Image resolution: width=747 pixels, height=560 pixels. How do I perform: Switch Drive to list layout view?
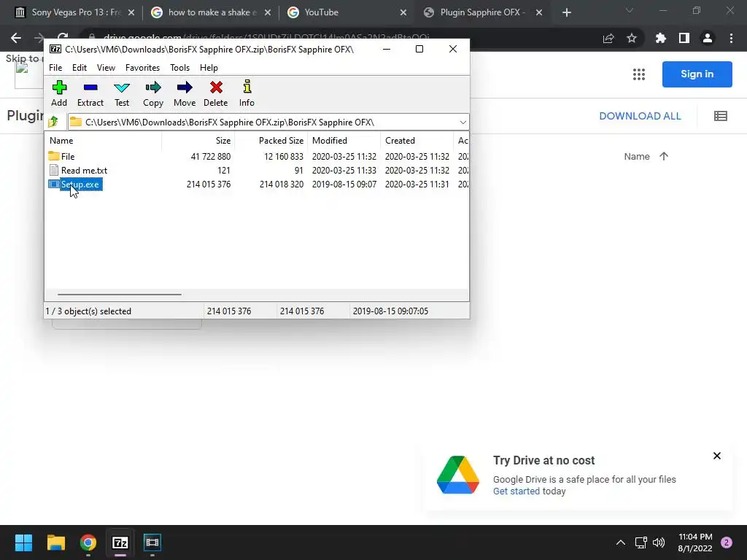(720, 116)
